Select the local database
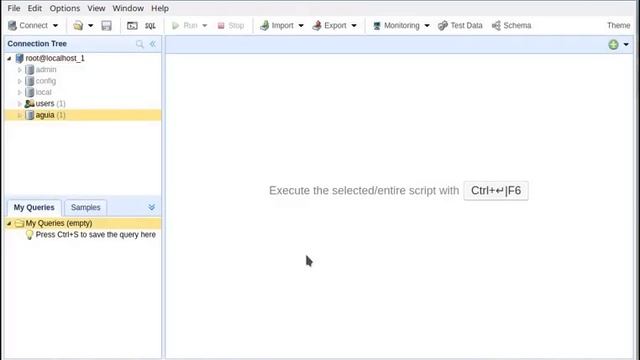Screen dimensions: 640x360 tap(43, 92)
